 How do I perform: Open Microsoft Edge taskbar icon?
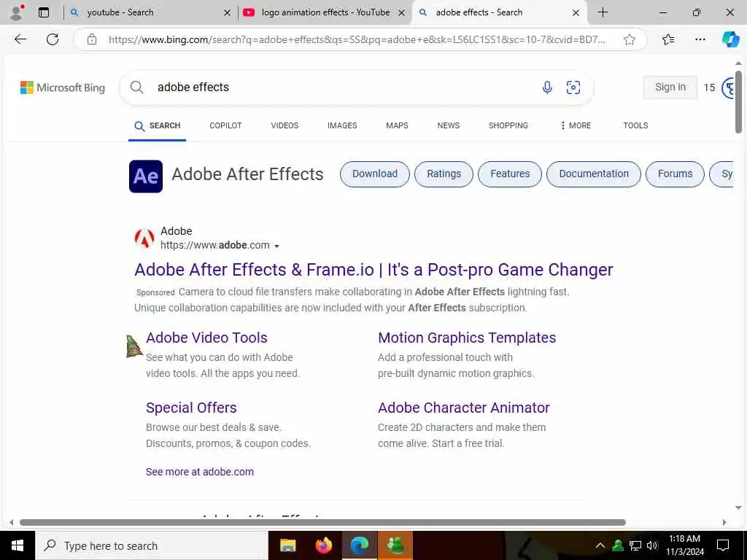tap(360, 545)
